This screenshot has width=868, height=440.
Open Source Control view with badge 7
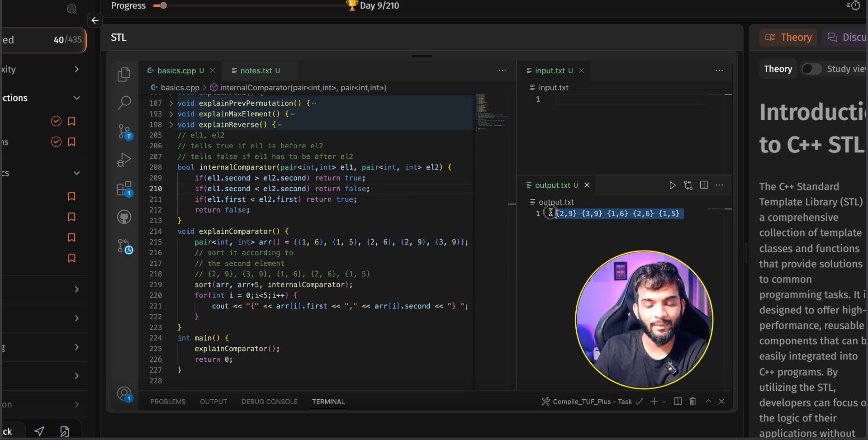(124, 132)
